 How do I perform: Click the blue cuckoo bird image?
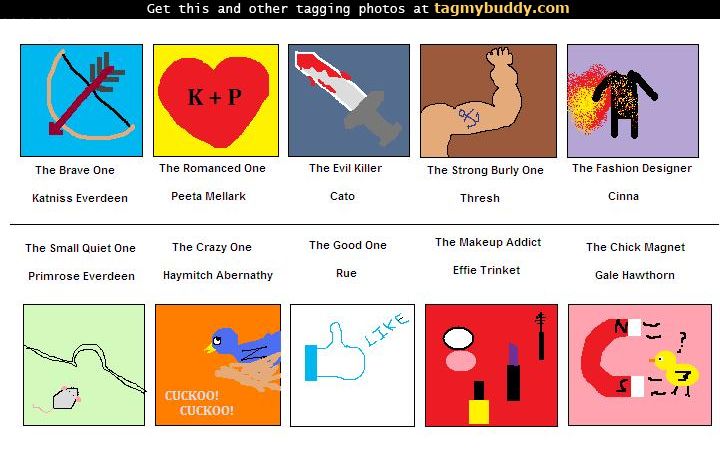[x=218, y=365]
